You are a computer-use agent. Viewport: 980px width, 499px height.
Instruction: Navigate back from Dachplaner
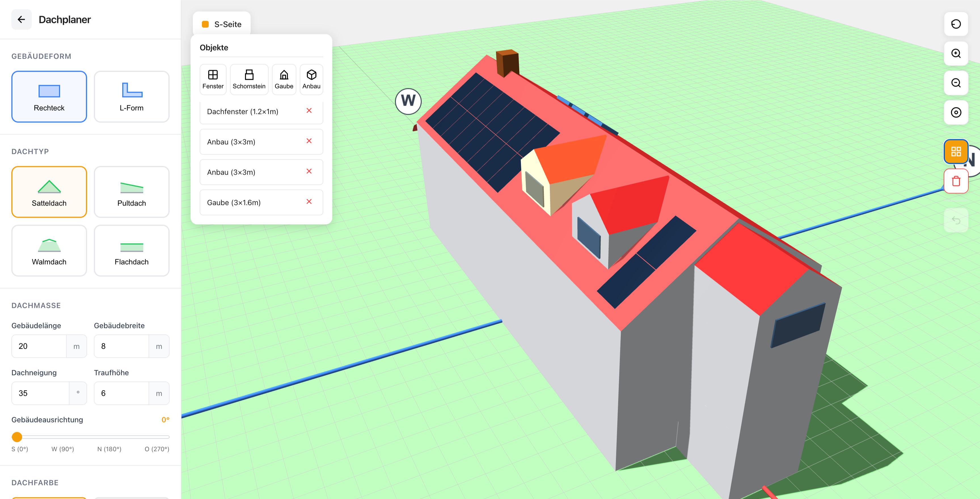21,19
